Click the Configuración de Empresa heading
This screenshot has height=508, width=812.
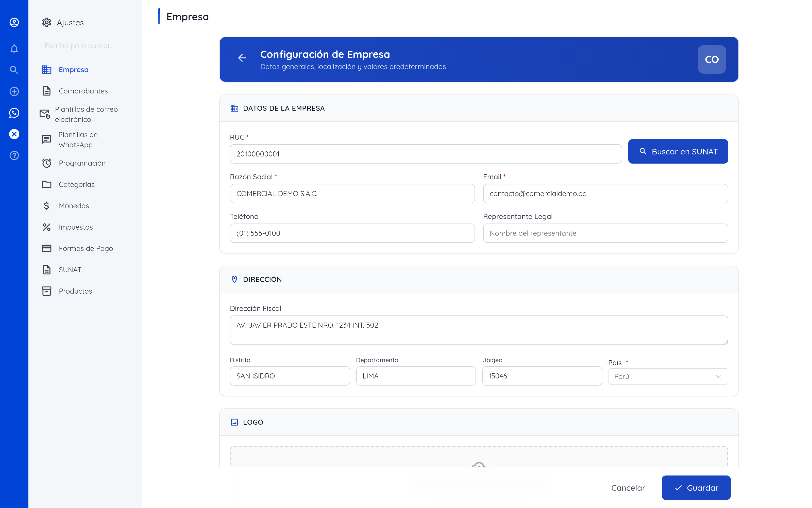click(x=325, y=54)
